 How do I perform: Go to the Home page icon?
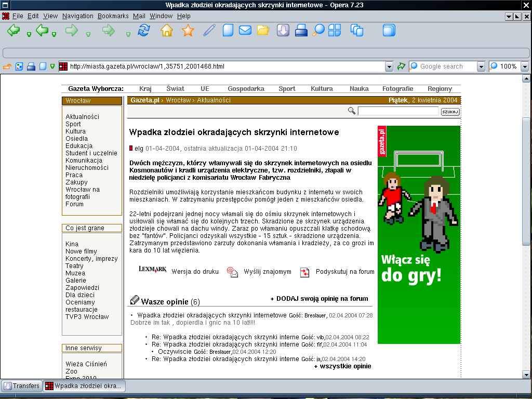(166, 31)
